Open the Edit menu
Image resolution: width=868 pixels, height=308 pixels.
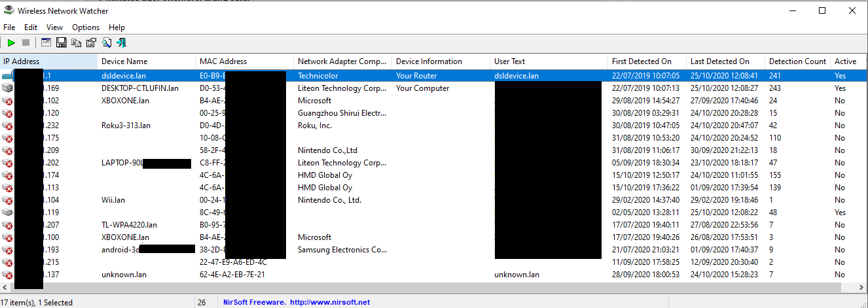coord(31,27)
